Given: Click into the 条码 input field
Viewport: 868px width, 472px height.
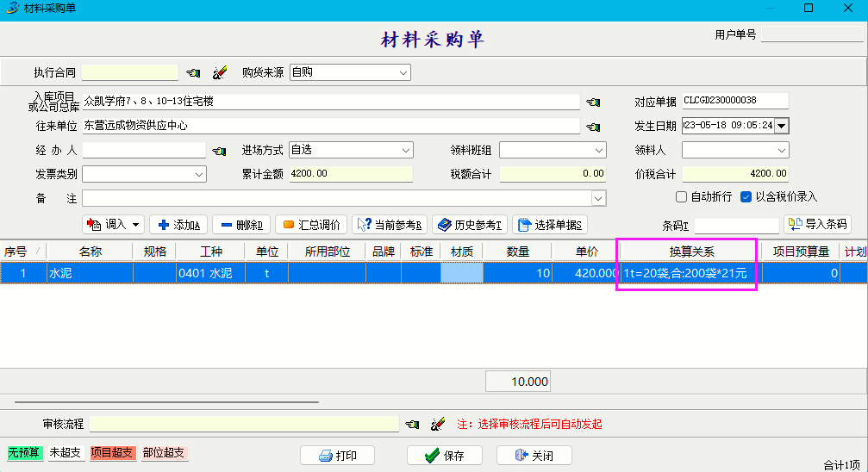Looking at the screenshot, I should [735, 226].
